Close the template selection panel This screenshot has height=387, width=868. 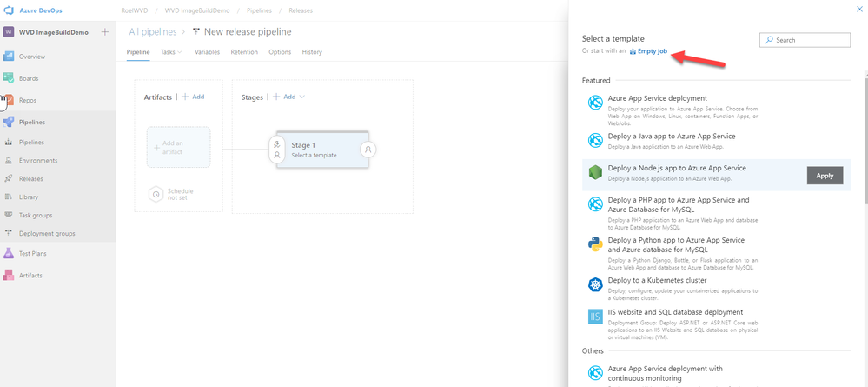tap(859, 9)
